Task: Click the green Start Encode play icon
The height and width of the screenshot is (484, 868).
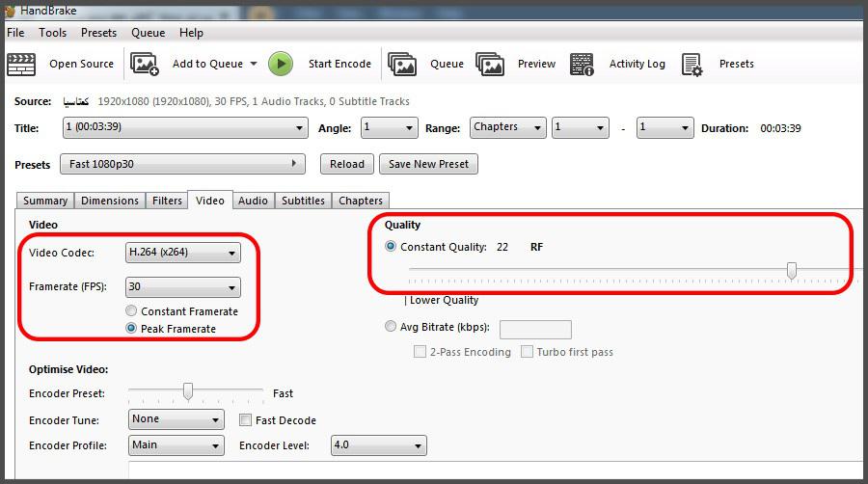Action: [281, 65]
